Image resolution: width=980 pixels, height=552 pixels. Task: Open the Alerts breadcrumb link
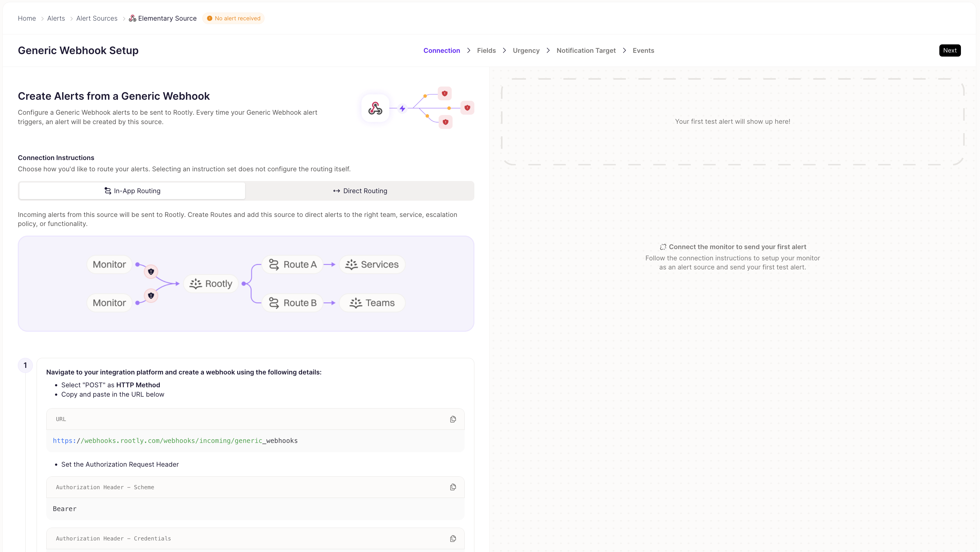tap(56, 18)
